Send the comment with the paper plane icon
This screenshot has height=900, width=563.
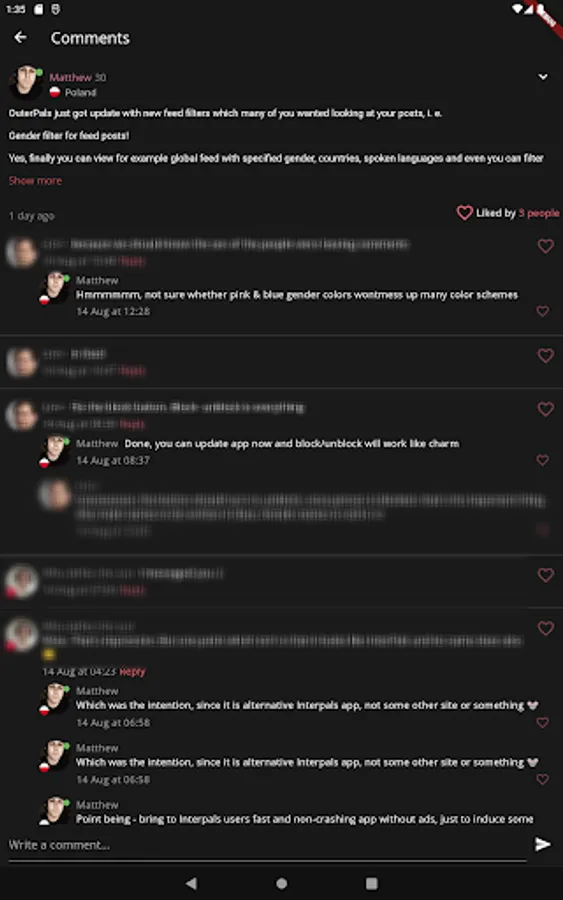543,844
